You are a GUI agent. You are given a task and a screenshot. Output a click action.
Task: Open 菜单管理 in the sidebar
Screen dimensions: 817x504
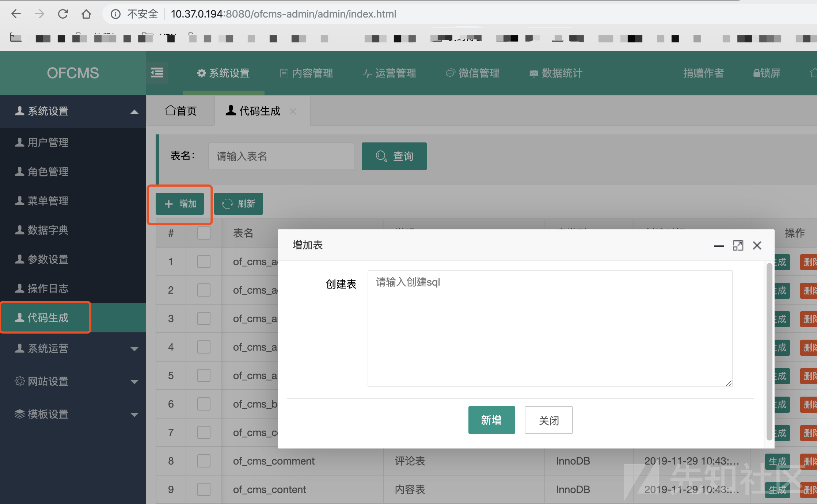(73, 201)
